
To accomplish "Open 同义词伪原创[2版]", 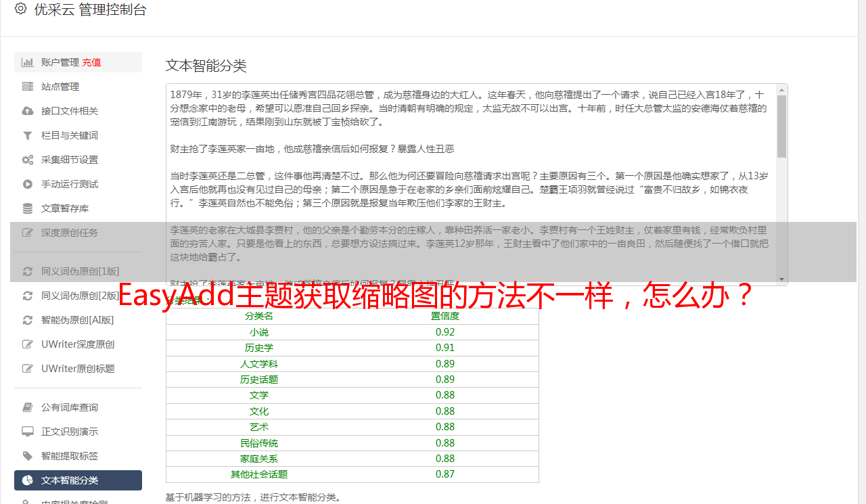I will pyautogui.click(x=78, y=296).
